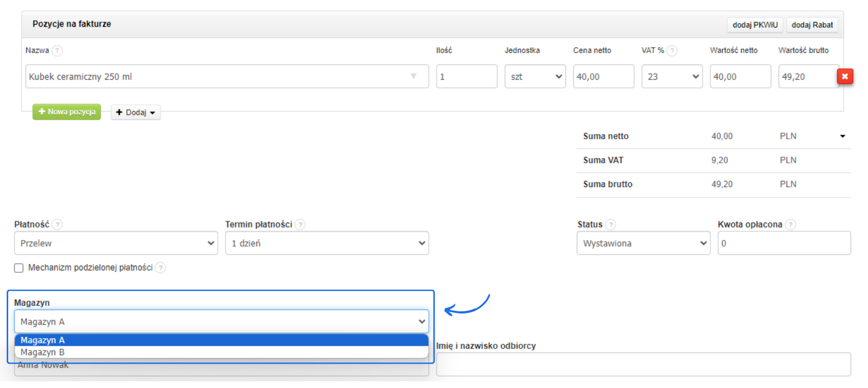Open the Status dropdown showing Wystawiona

[x=643, y=243]
